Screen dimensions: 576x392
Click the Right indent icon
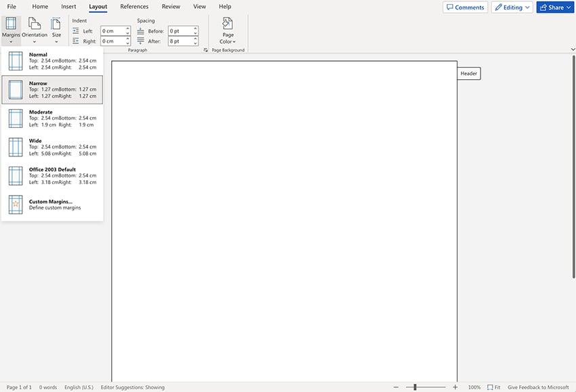[76, 41]
